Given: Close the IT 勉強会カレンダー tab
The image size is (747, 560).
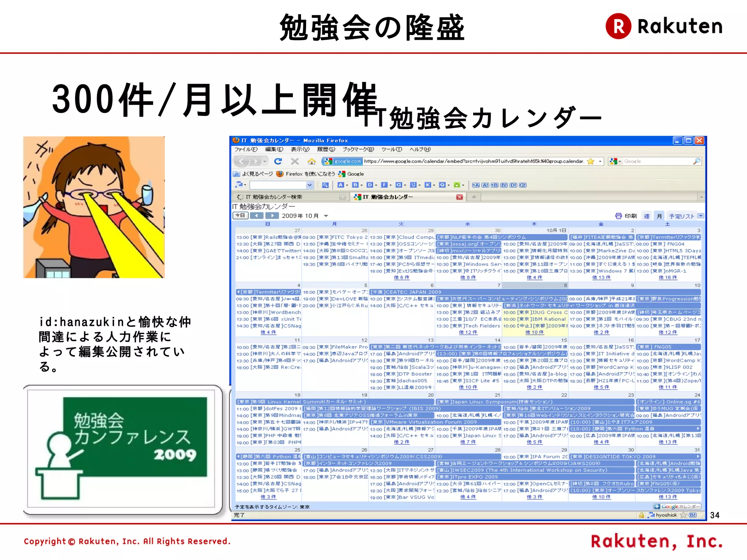Looking at the screenshot, I should coord(459,197).
